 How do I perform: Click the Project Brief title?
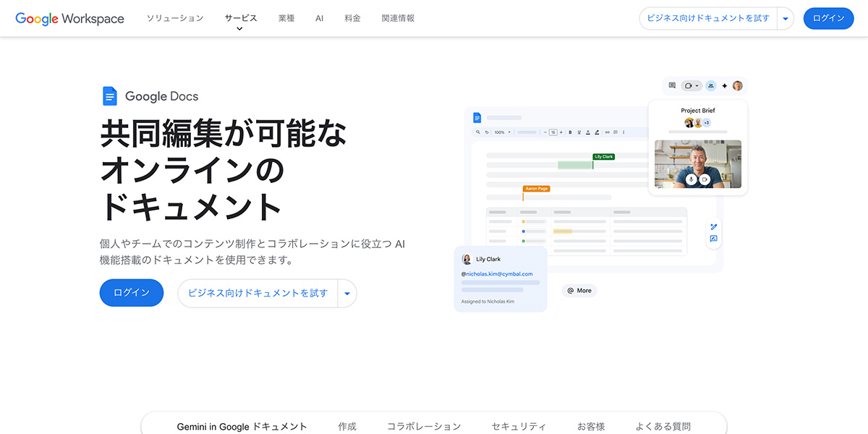point(698,111)
